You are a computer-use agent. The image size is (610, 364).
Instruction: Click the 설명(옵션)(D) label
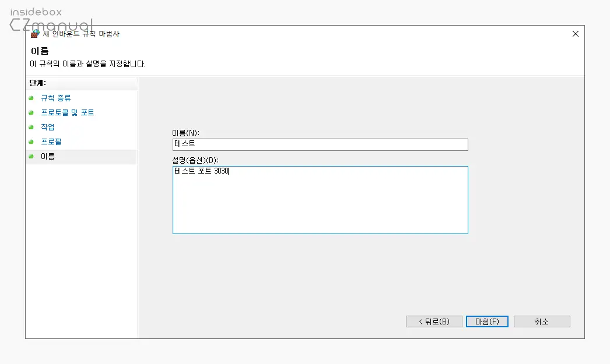pos(199,160)
